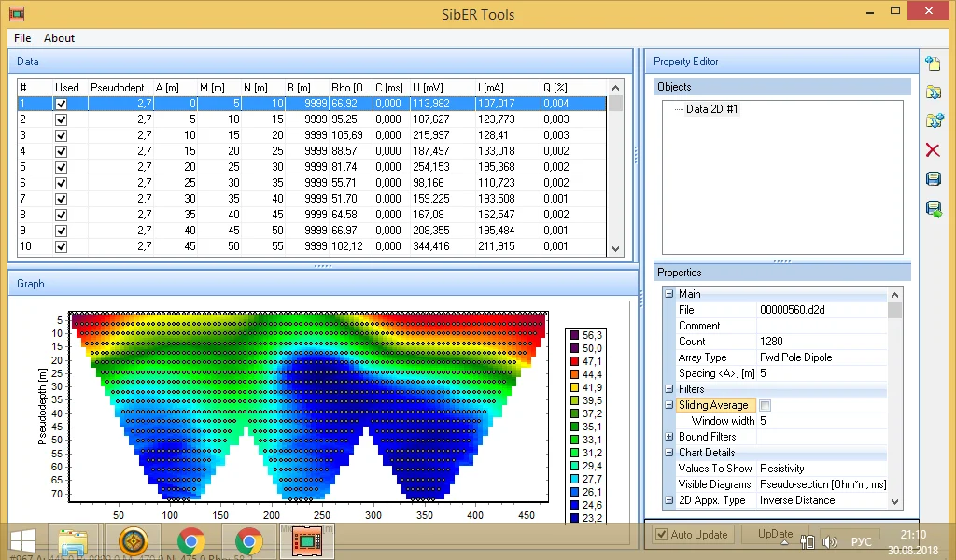
Task: Toggle the Auto Update checkbox
Action: [x=662, y=535]
